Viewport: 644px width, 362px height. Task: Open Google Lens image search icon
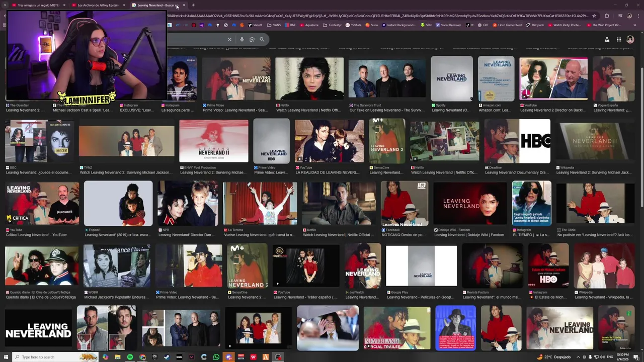click(x=252, y=39)
